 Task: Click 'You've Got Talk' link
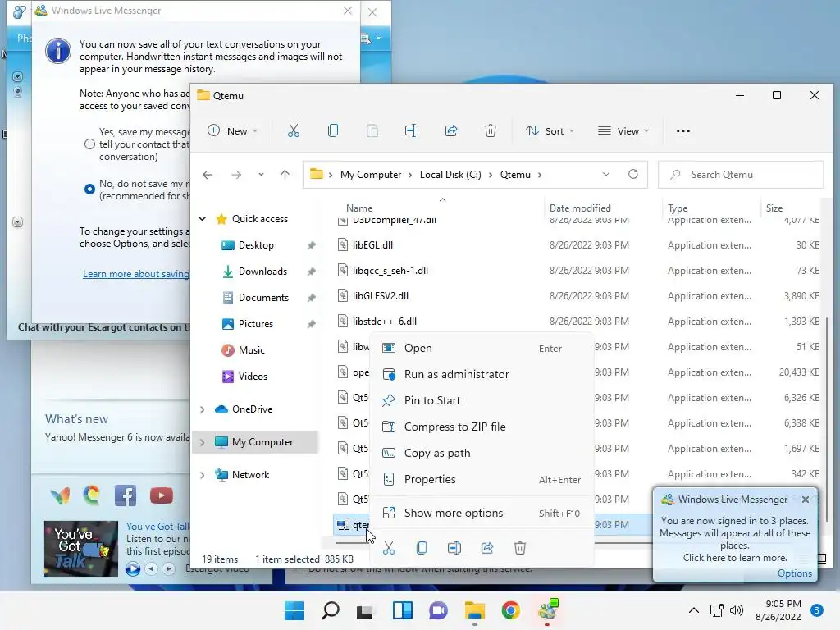tap(158, 527)
